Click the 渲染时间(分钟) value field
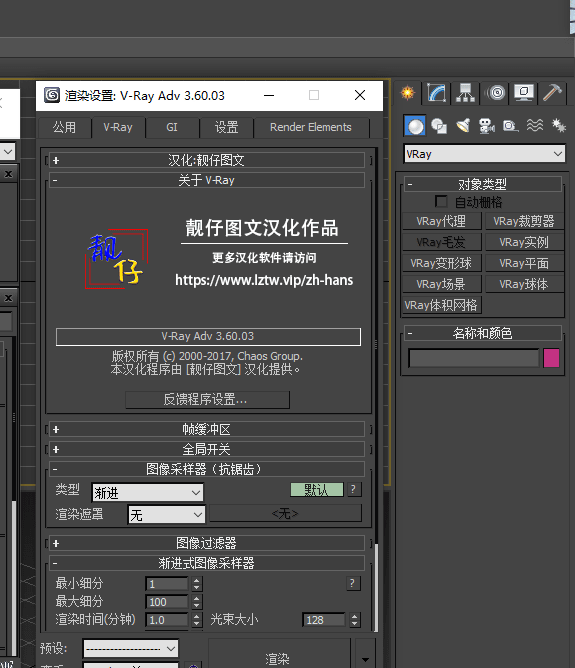This screenshot has height=668, width=575. [167, 619]
